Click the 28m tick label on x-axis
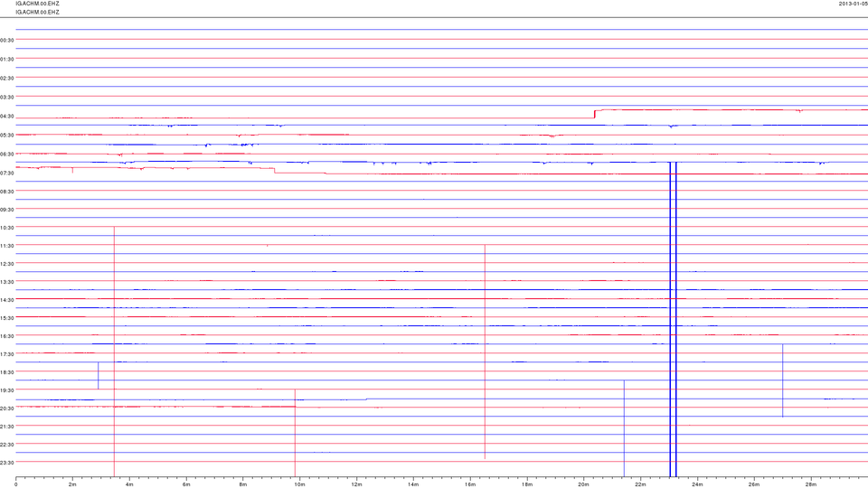Image resolution: width=868 pixels, height=488 pixels. (810, 484)
